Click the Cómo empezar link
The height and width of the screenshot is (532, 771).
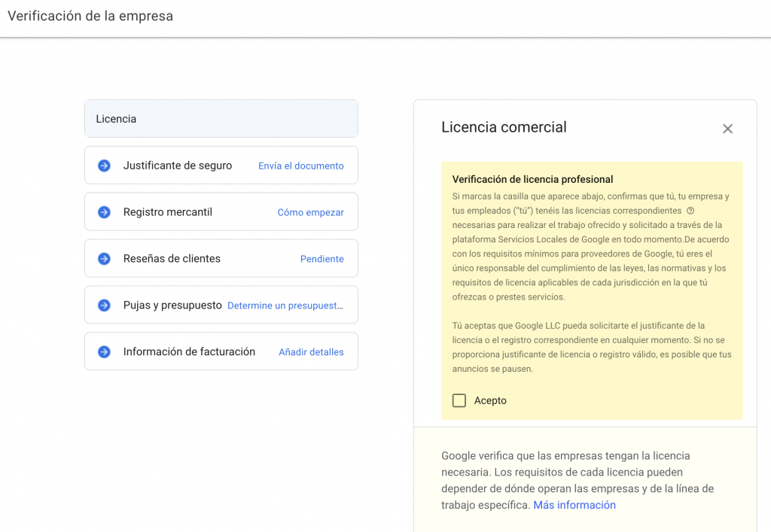pyautogui.click(x=310, y=211)
